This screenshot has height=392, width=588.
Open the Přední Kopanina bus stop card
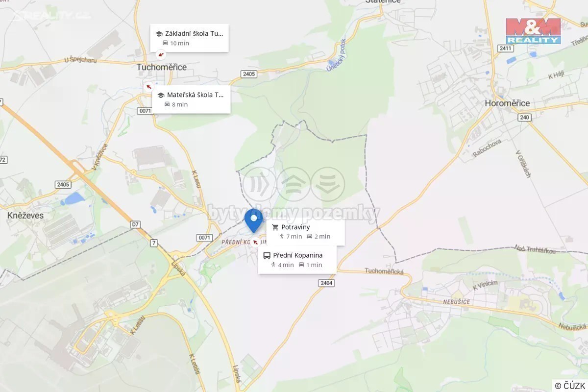pos(297,260)
